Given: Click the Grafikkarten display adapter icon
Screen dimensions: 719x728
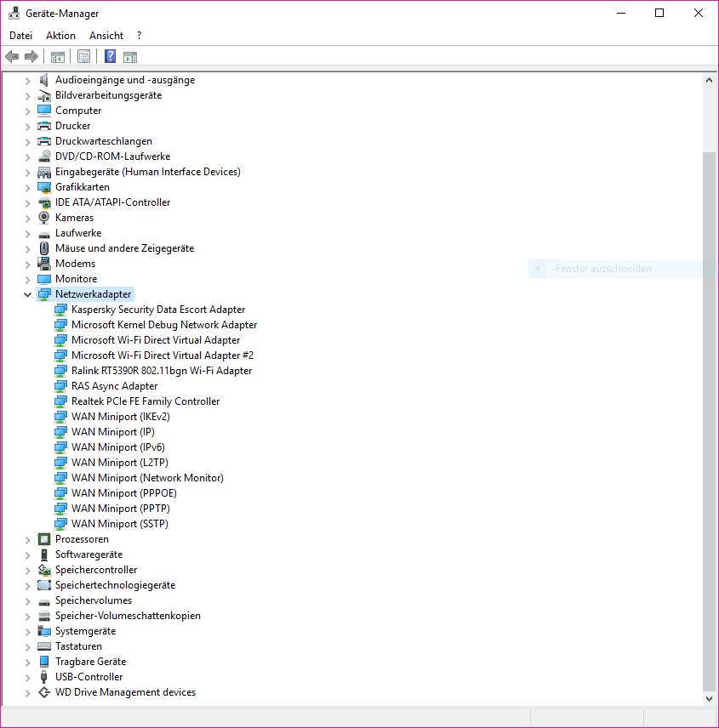Looking at the screenshot, I should [44, 187].
